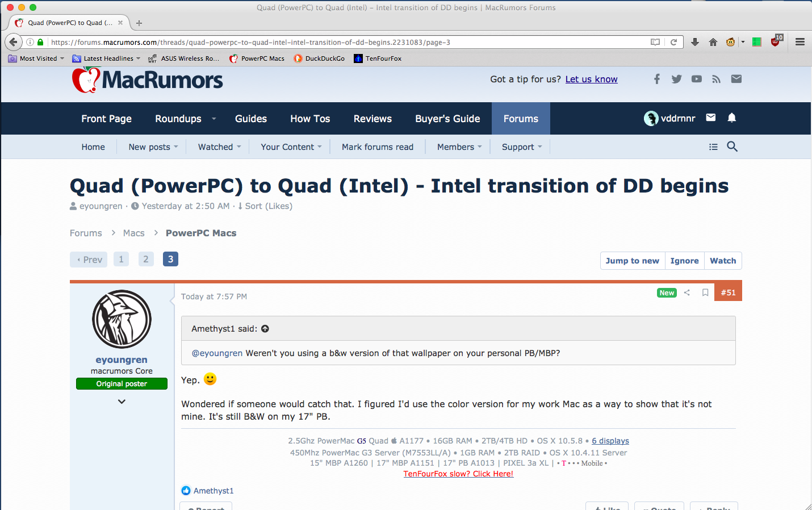Screen dimensions: 812x510
Task: Open MacRumors YouTube channel icon
Action: pos(696,79)
